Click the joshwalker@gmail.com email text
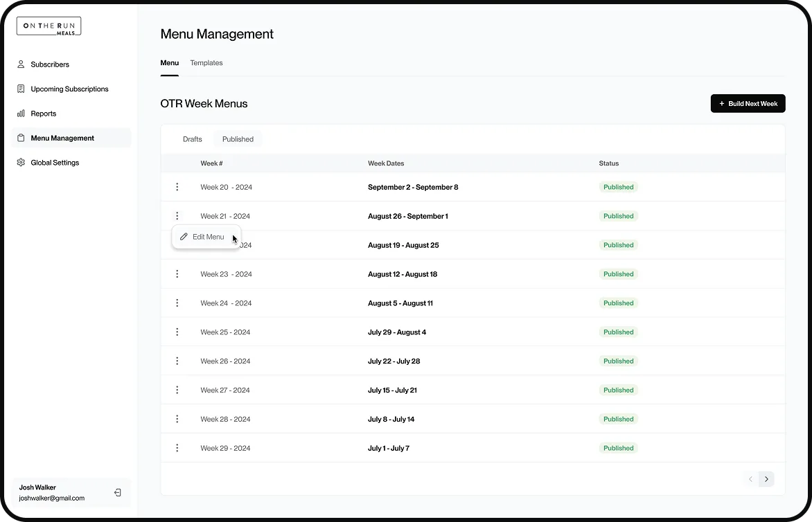Viewport: 812px width, 522px height. point(52,498)
